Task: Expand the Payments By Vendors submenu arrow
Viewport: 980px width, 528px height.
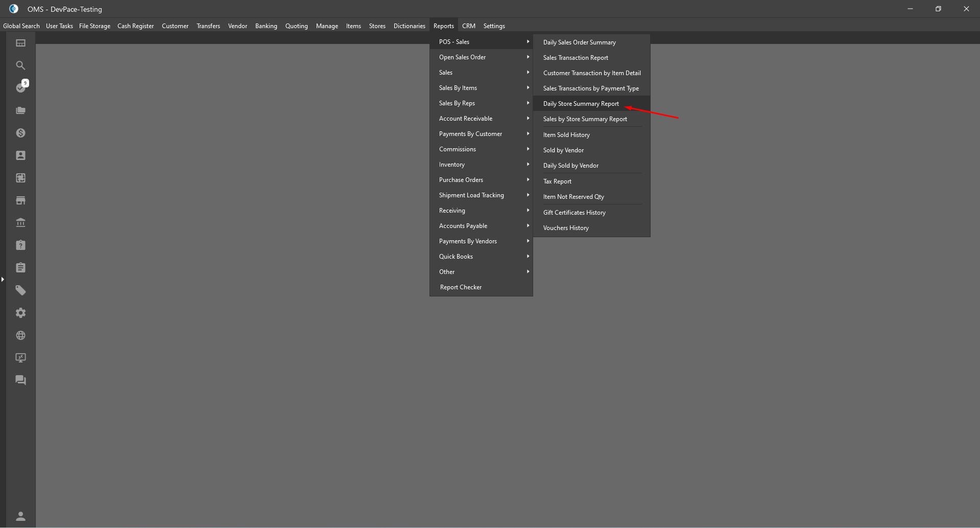Action: 528,241
